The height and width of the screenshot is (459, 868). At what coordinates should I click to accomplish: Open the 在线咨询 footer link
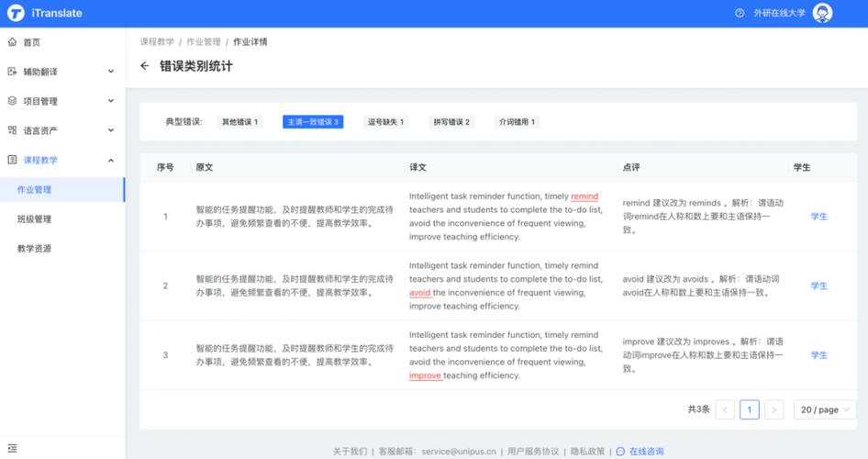(x=647, y=452)
